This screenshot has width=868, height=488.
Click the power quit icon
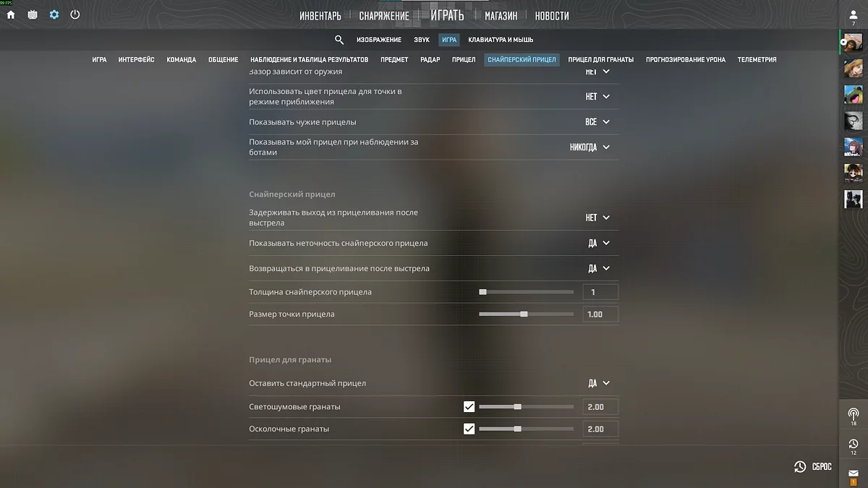pyautogui.click(x=75, y=14)
